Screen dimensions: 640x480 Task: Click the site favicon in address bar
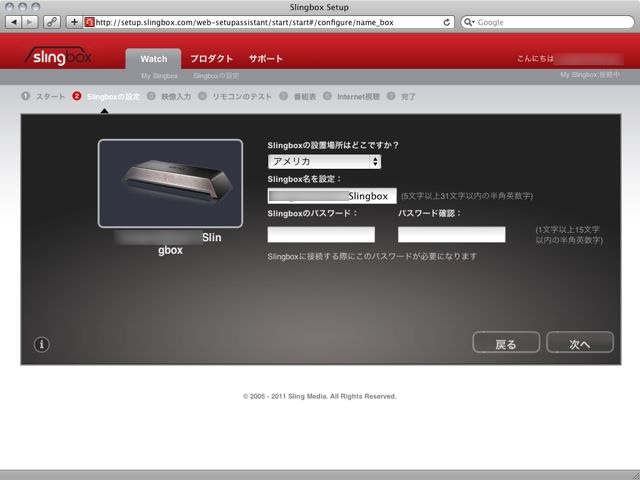pyautogui.click(x=89, y=22)
